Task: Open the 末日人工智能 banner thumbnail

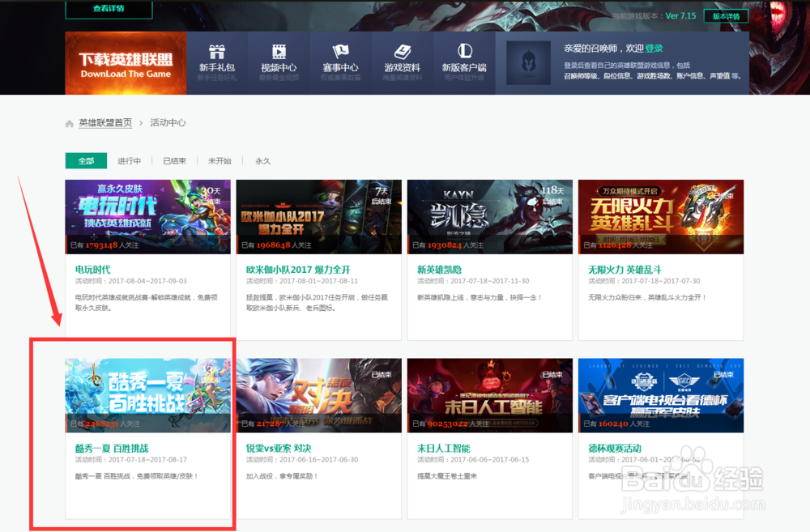Action: coord(490,395)
